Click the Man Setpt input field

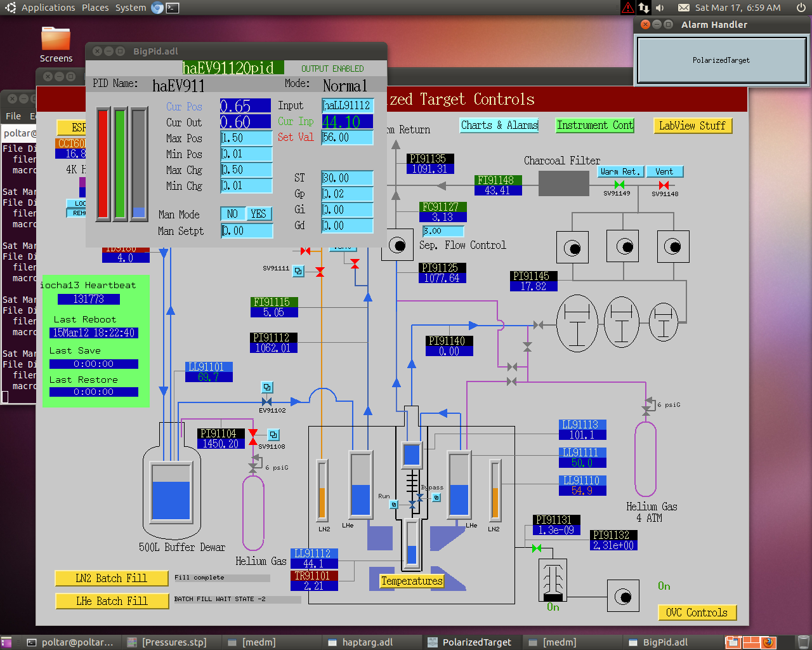tap(247, 231)
